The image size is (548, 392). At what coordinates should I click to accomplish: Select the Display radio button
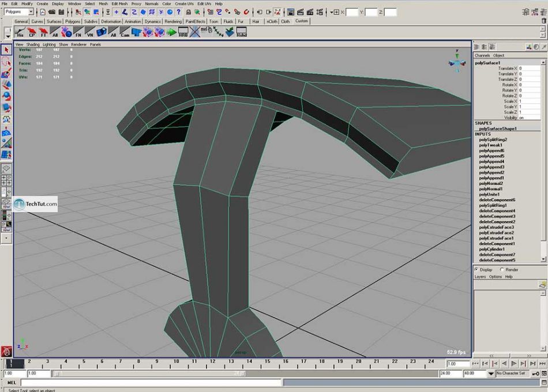(x=476, y=270)
